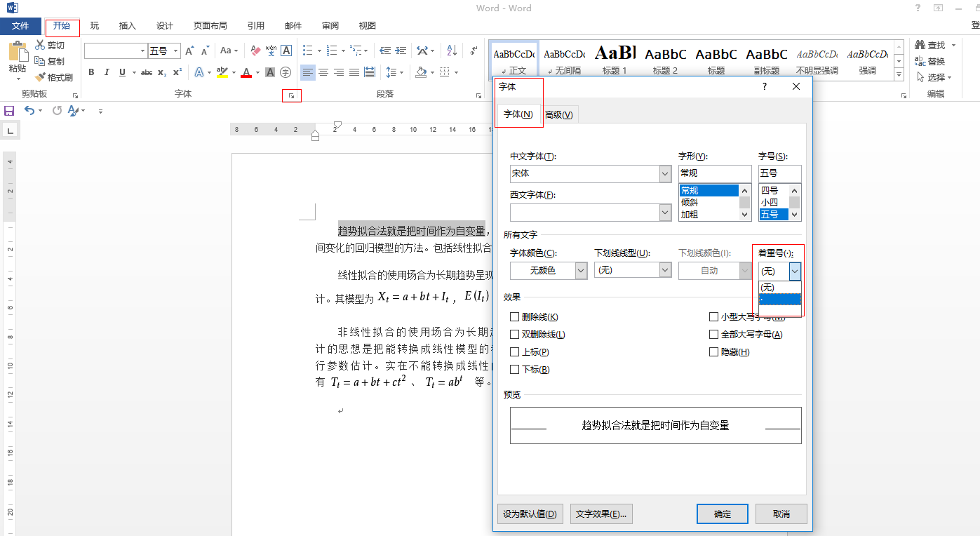
Task: Click the superscript icon
Action: [178, 72]
